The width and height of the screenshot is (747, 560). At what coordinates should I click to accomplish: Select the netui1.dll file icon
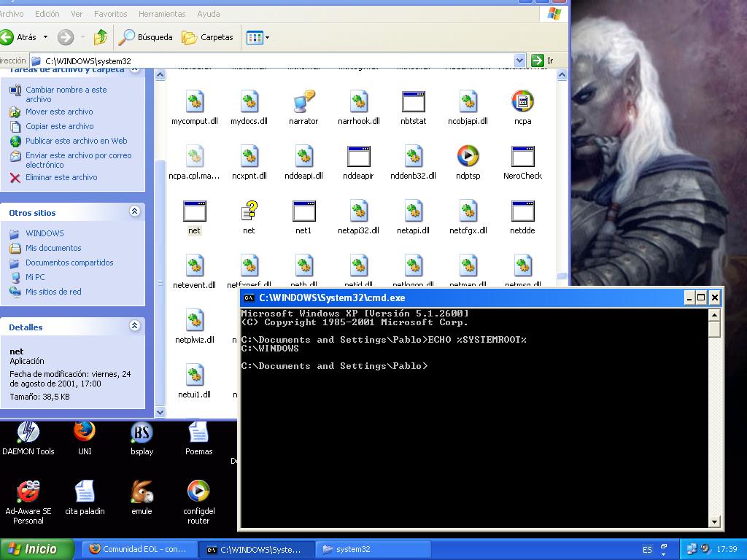pyautogui.click(x=194, y=375)
